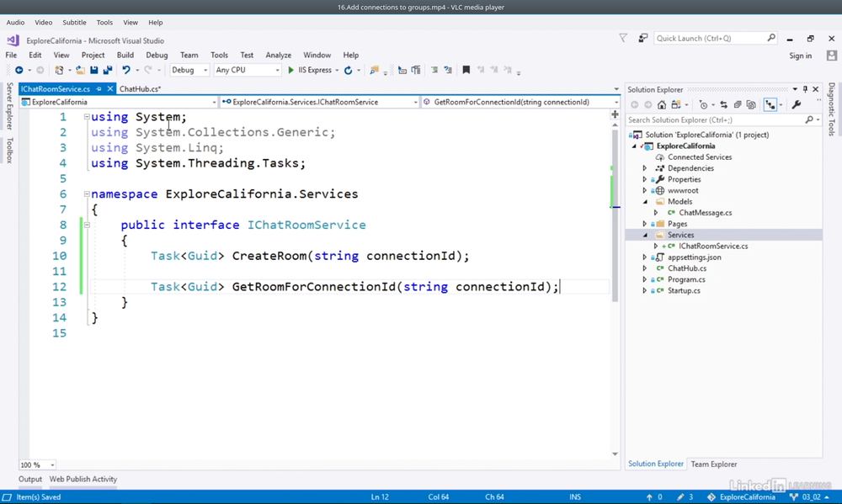Open the Output panel tab
This screenshot has width=842, height=504.
point(30,480)
